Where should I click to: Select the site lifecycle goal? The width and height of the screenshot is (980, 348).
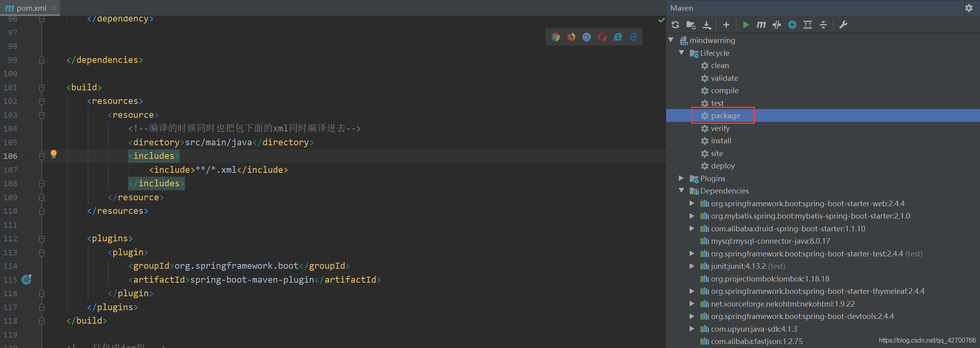point(712,153)
